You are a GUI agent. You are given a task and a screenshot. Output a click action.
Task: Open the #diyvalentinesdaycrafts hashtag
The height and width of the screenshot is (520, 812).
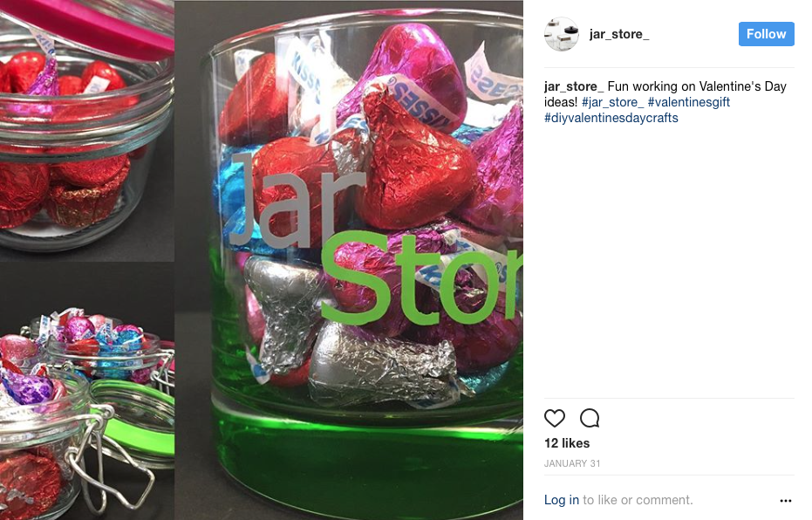coord(611,118)
